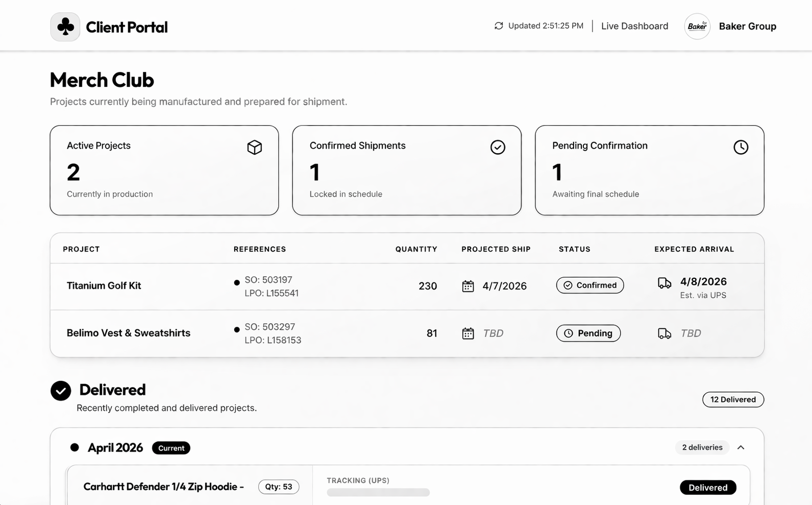This screenshot has height=505, width=812.
Task: Click the SO: 503197 reference
Action: click(x=268, y=280)
